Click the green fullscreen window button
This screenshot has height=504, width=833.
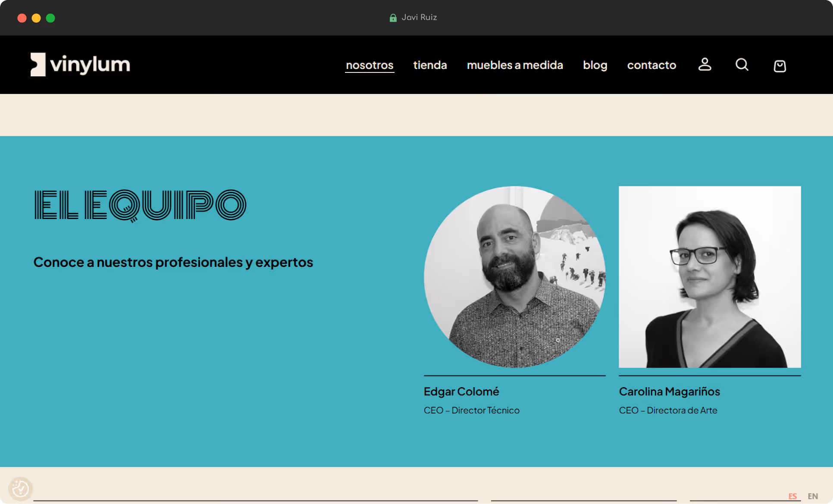pyautogui.click(x=50, y=18)
